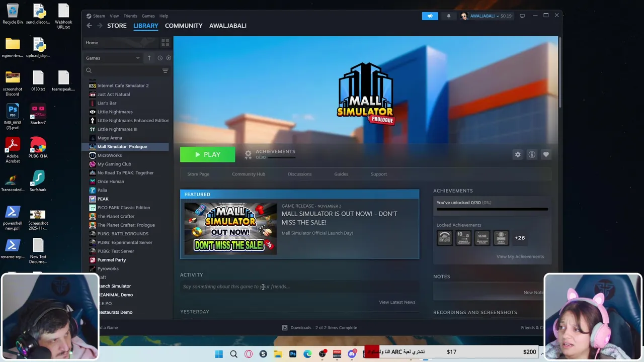Open Discord from the taskbar
The width and height of the screenshot is (644, 362).
(352, 354)
